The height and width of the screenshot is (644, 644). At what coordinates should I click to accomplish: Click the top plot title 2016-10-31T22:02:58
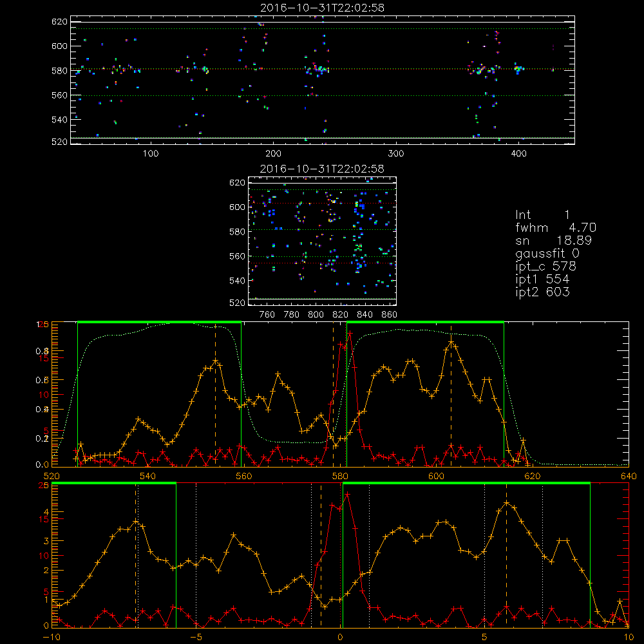click(x=323, y=8)
